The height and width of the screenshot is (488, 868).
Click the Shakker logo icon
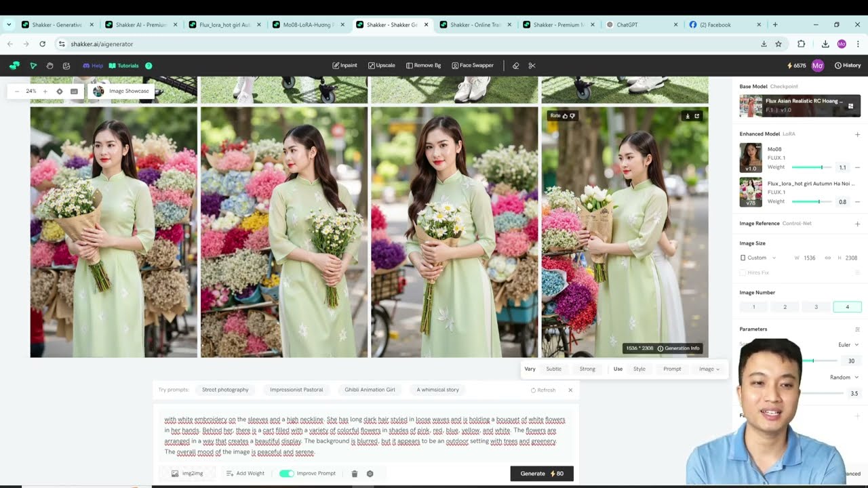point(14,66)
